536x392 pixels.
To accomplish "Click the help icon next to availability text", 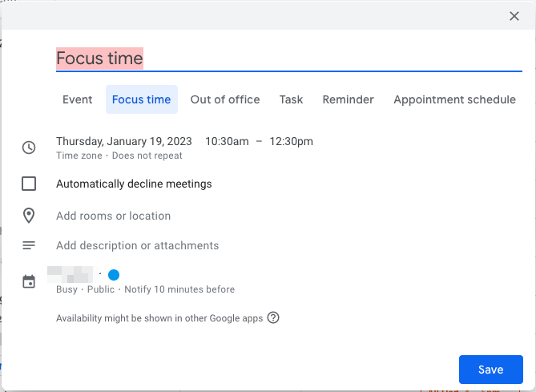I will click(x=273, y=317).
